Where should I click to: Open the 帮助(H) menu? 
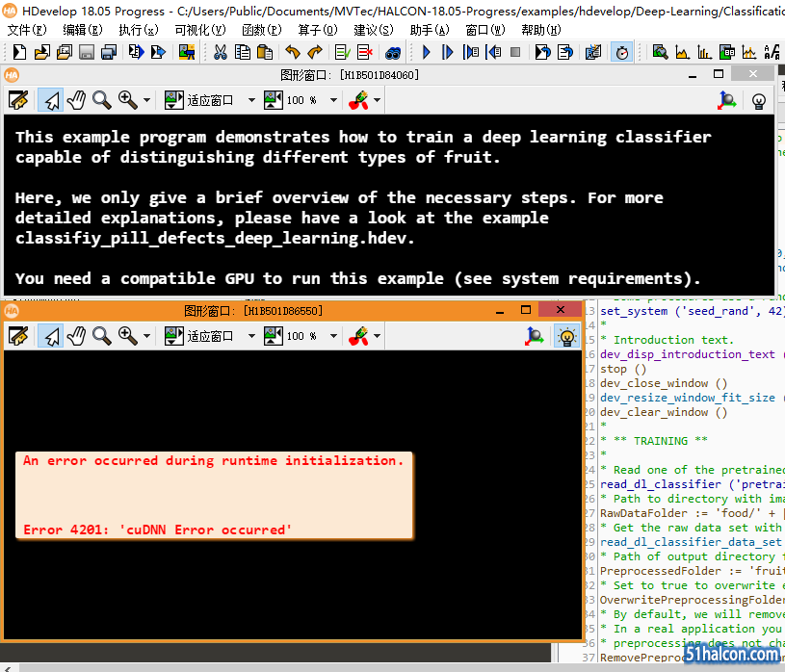[x=541, y=30]
